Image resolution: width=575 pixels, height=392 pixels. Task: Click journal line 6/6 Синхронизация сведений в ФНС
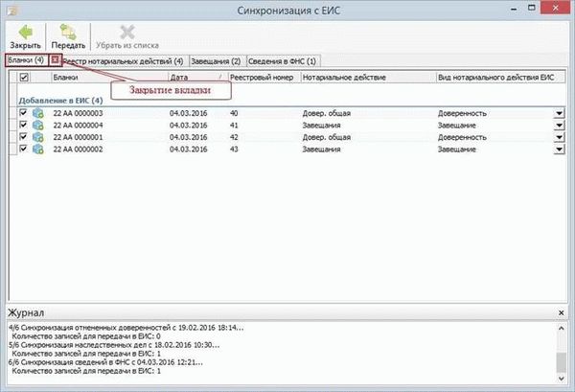(x=105, y=362)
